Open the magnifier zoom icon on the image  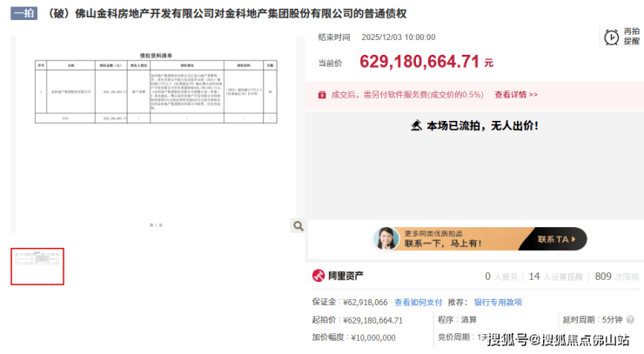point(299,226)
